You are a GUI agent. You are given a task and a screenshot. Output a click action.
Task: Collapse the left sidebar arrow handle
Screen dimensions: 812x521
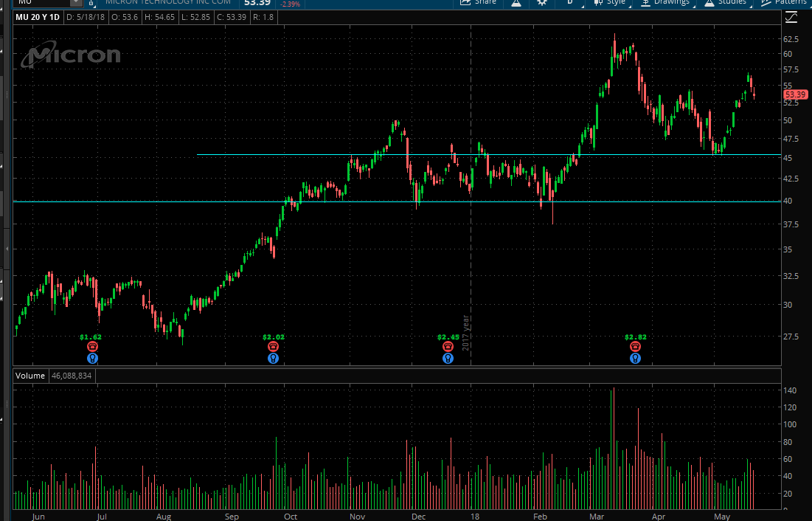point(7,249)
